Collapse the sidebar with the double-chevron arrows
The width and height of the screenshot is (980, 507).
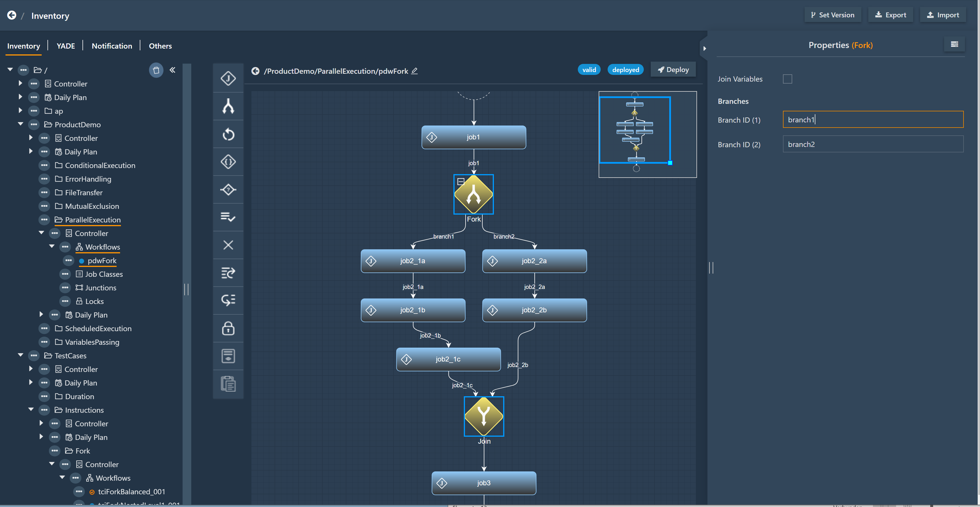pyautogui.click(x=173, y=70)
